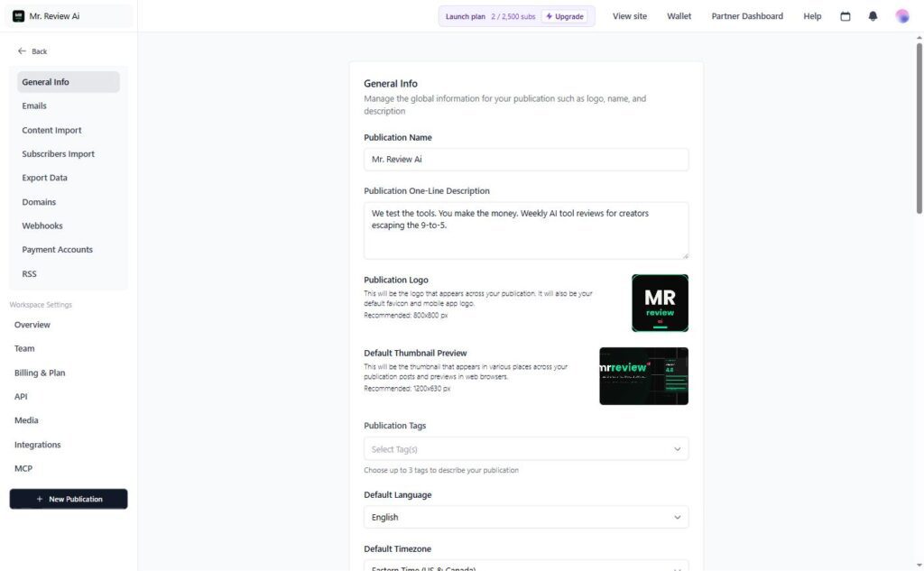Select General Info settings tab
Viewport: 924px width, 571px height.
69,82
